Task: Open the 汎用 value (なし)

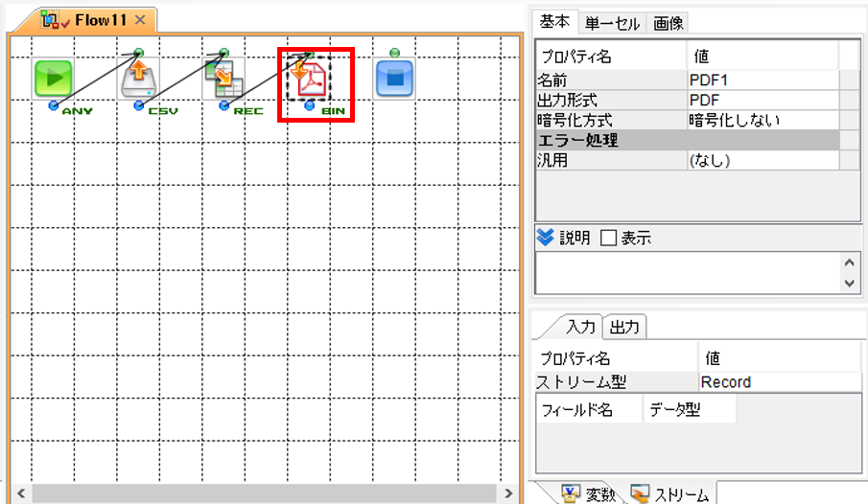Action: click(762, 160)
